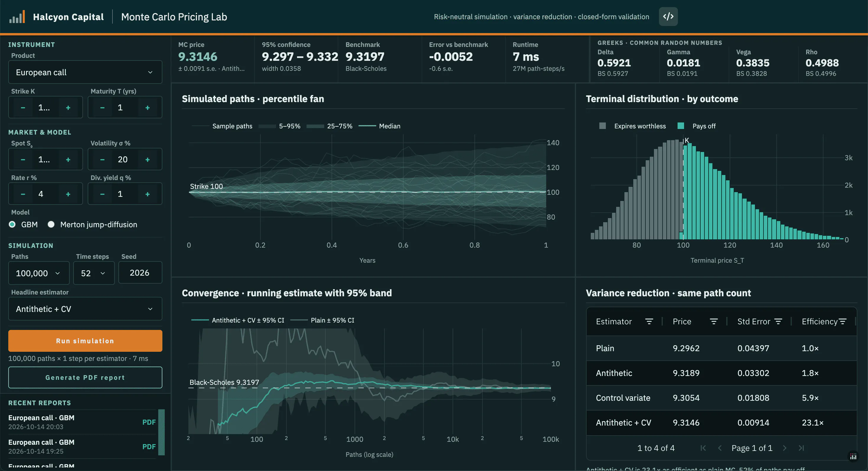The width and height of the screenshot is (868, 471).
Task: Decrease the Spot S₀ value
Action: coord(23,159)
